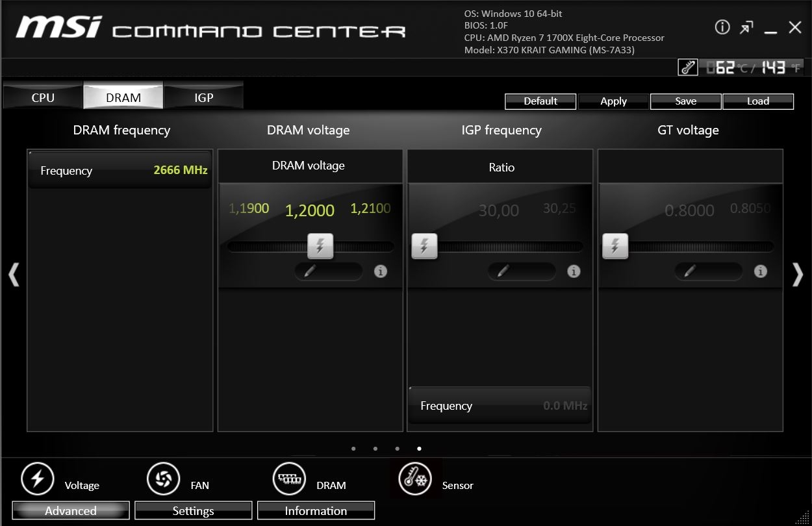This screenshot has width=812, height=526.
Task: Go to next page with right arrow
Action: pyautogui.click(x=798, y=275)
